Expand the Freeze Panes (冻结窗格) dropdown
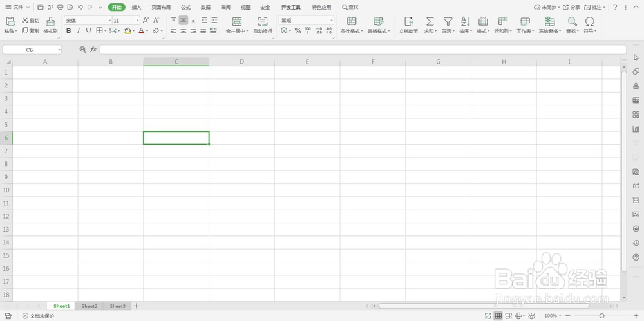644x321 pixels. tap(560, 31)
